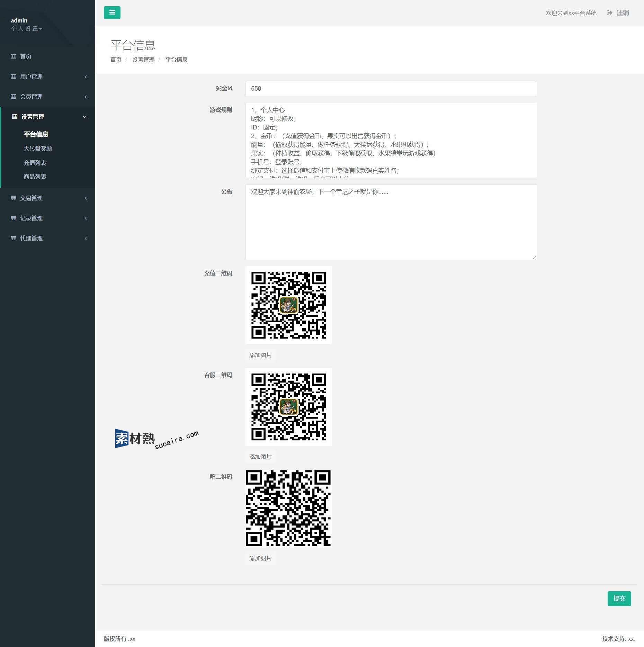Expand the 用户管理 chevron arrow
Screen dimensions: 644x647
pos(86,77)
